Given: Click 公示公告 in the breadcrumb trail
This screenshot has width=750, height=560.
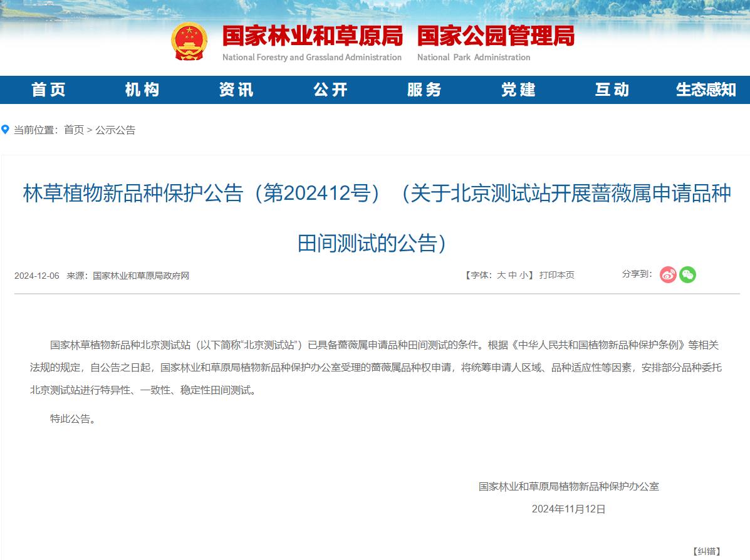Looking at the screenshot, I should pos(115,130).
